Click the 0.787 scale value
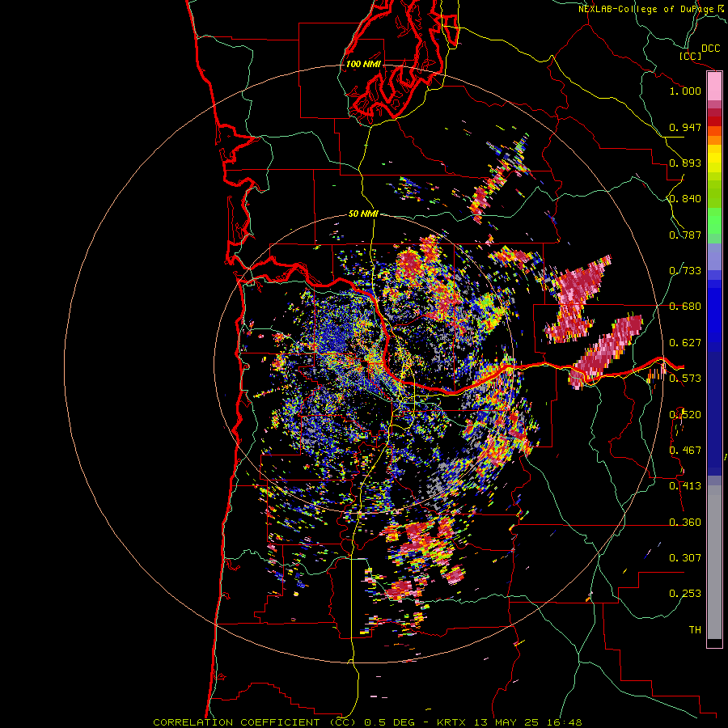The height and width of the screenshot is (728, 728). (x=685, y=235)
